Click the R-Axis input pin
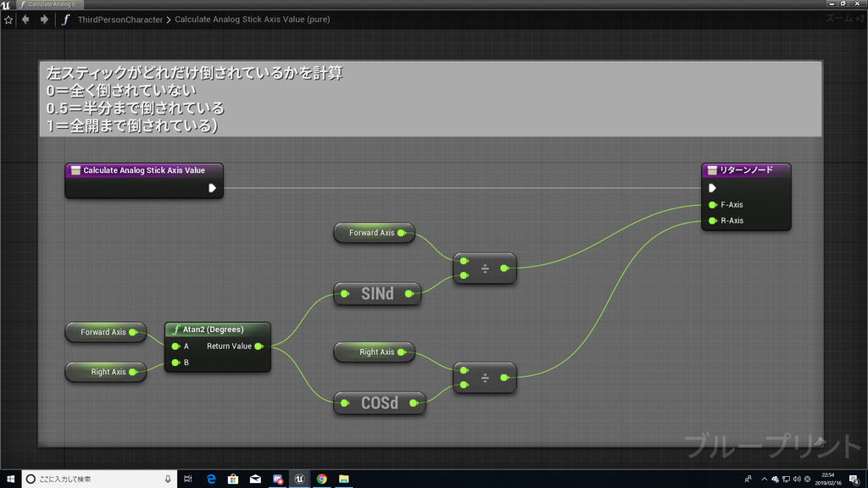This screenshot has width=868, height=488. pos(712,221)
